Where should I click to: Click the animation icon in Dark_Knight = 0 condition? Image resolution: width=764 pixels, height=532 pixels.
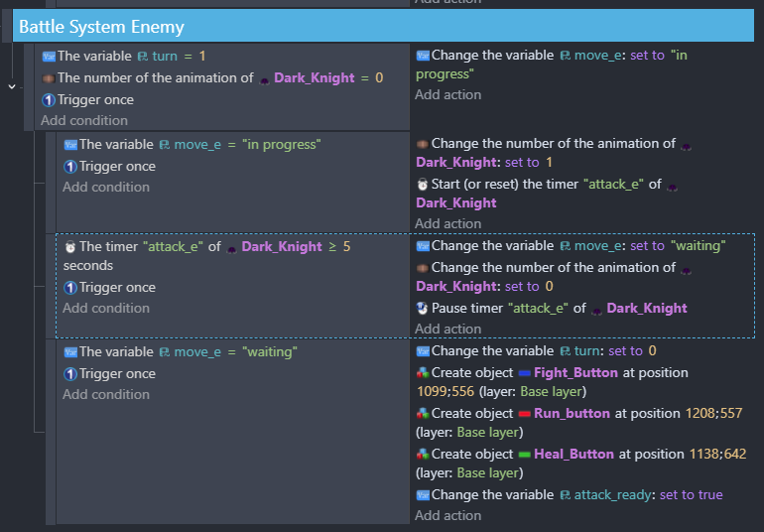point(48,78)
